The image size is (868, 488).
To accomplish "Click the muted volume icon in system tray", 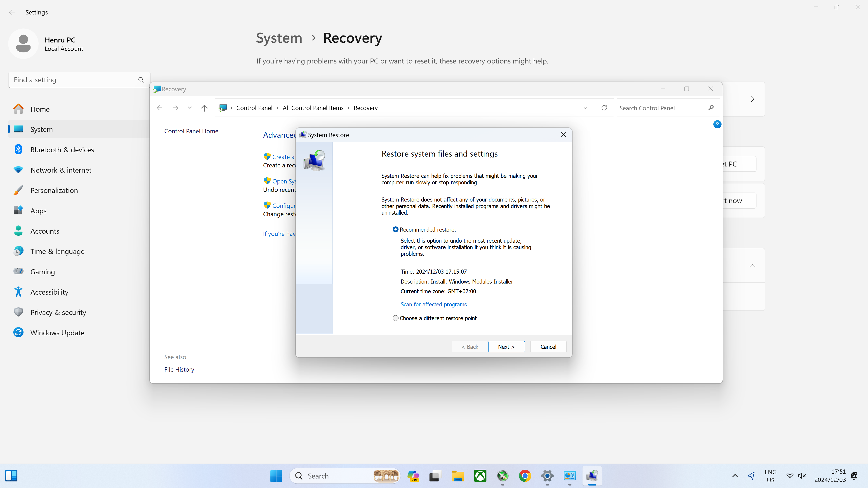I will point(802,476).
